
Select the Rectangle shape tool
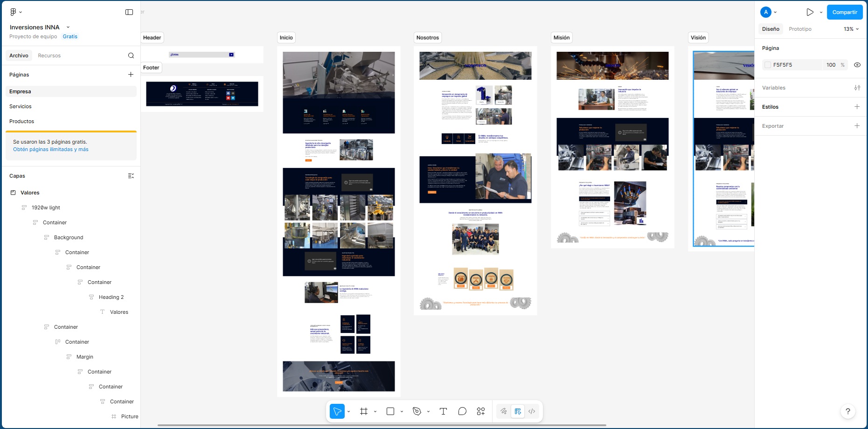click(390, 411)
